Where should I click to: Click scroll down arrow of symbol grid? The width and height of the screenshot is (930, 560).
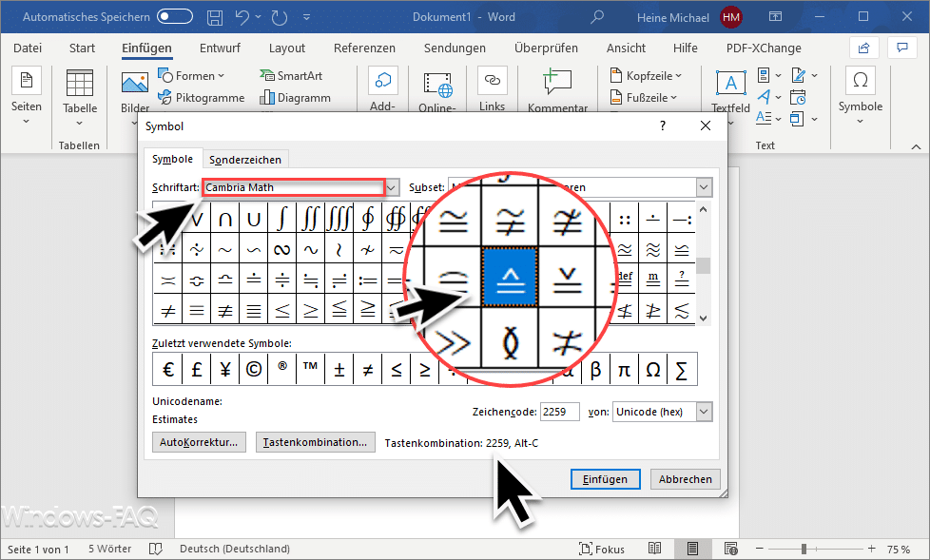tap(704, 318)
